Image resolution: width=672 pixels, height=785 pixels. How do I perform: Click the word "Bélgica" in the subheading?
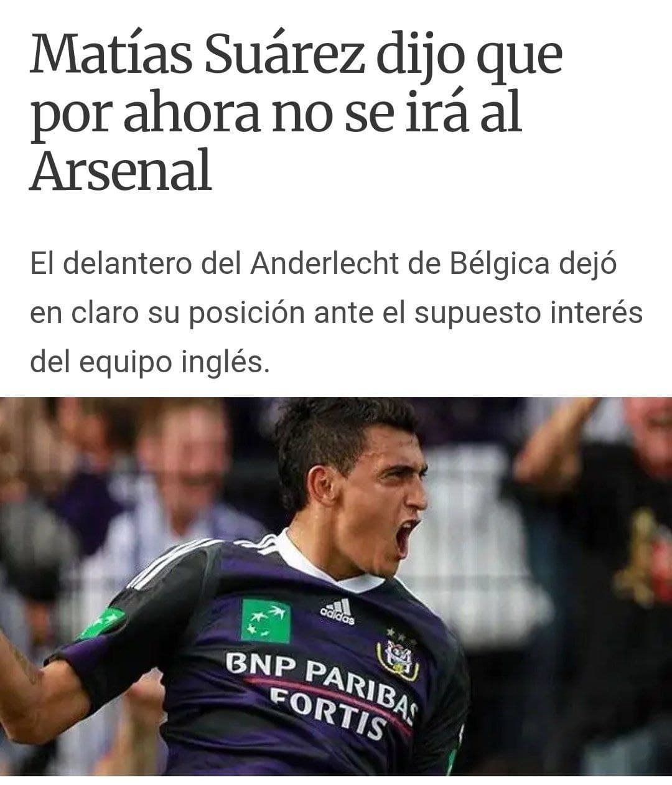tap(498, 265)
